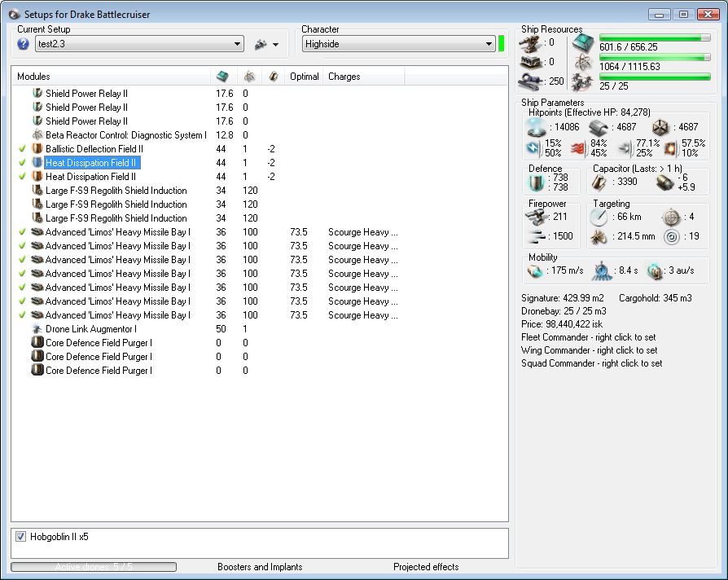
Task: Click the Fleet Commander label
Action: 588,337
